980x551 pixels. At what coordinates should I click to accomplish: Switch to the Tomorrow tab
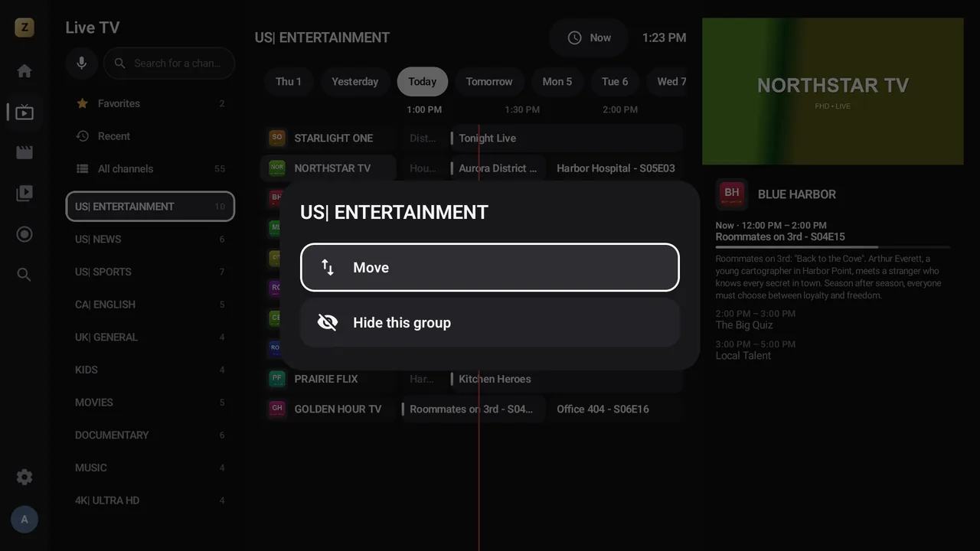pyautogui.click(x=489, y=81)
